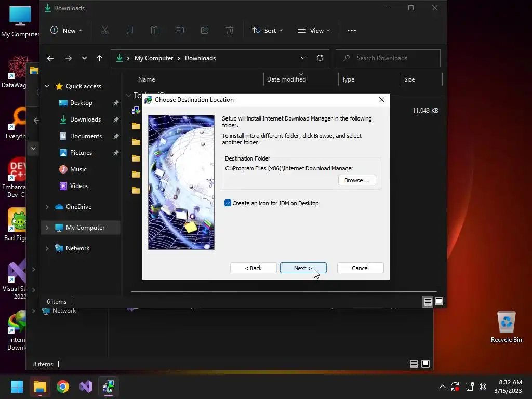Open the See more three-dots menu
The width and height of the screenshot is (532, 399).
tap(352, 31)
